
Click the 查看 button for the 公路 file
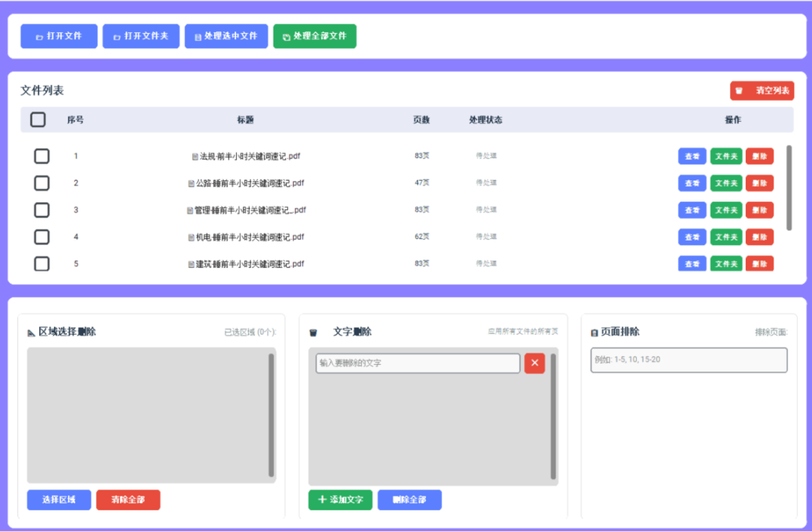692,183
